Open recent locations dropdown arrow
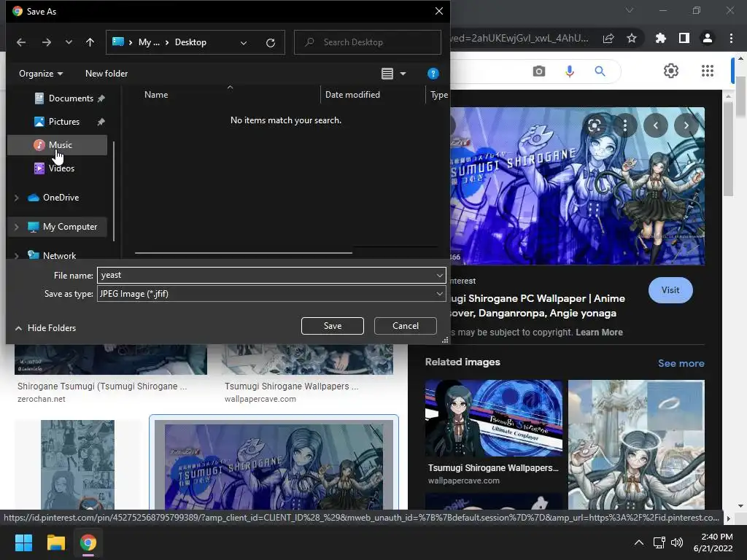This screenshot has height=560, width=747. [69, 42]
